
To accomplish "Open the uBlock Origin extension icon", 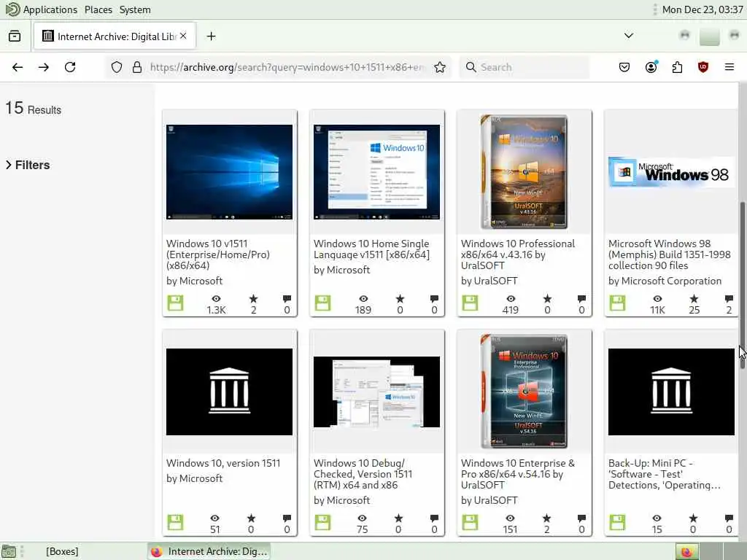I will (x=703, y=67).
